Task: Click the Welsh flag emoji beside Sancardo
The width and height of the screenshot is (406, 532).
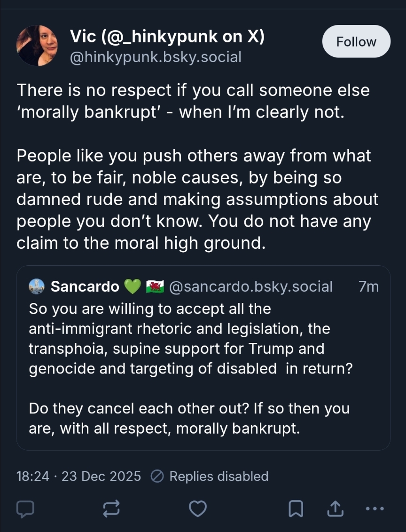Action: (x=155, y=286)
